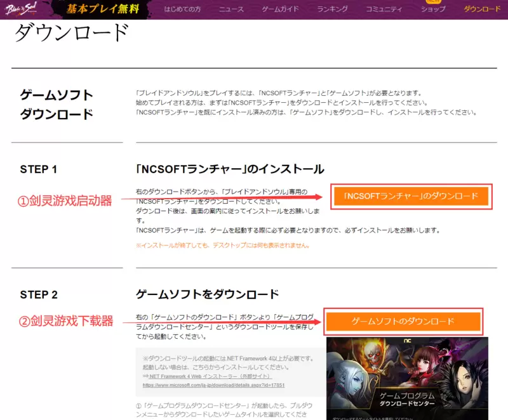508x420 pixels.
Task: Open the コミュニティ menu item
Action: point(384,9)
